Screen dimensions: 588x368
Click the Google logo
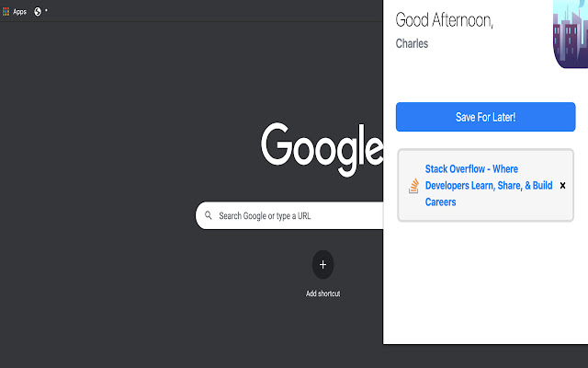pos(322,149)
